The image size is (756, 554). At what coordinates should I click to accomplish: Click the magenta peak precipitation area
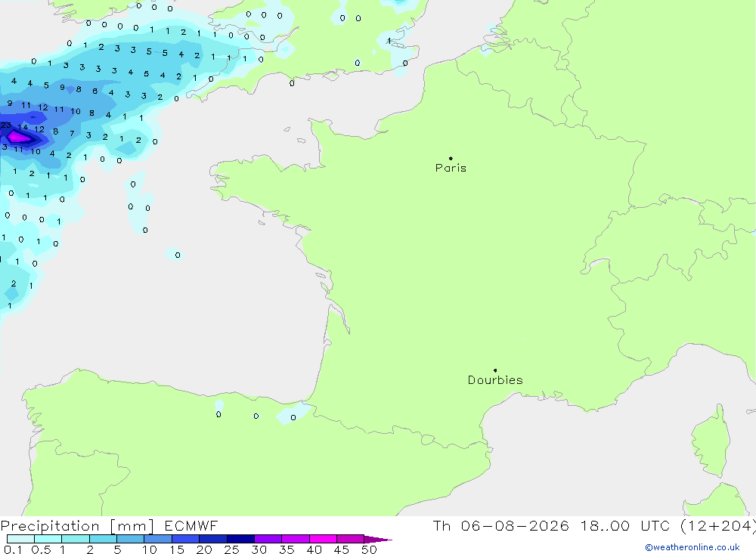click(x=20, y=138)
